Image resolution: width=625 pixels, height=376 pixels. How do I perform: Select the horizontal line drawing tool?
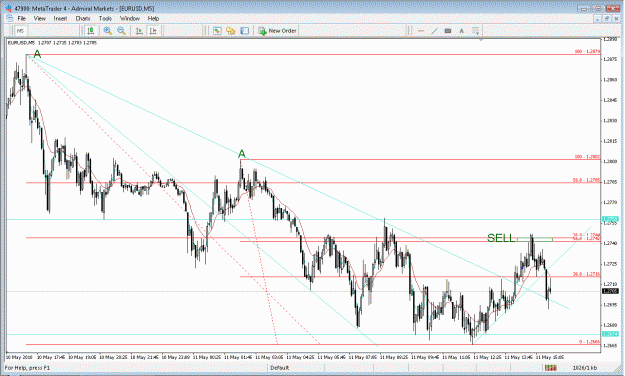coord(421,31)
